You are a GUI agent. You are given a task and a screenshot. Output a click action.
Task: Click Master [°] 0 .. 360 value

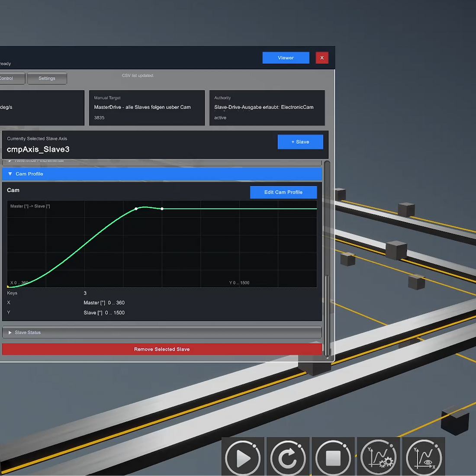coord(104,302)
